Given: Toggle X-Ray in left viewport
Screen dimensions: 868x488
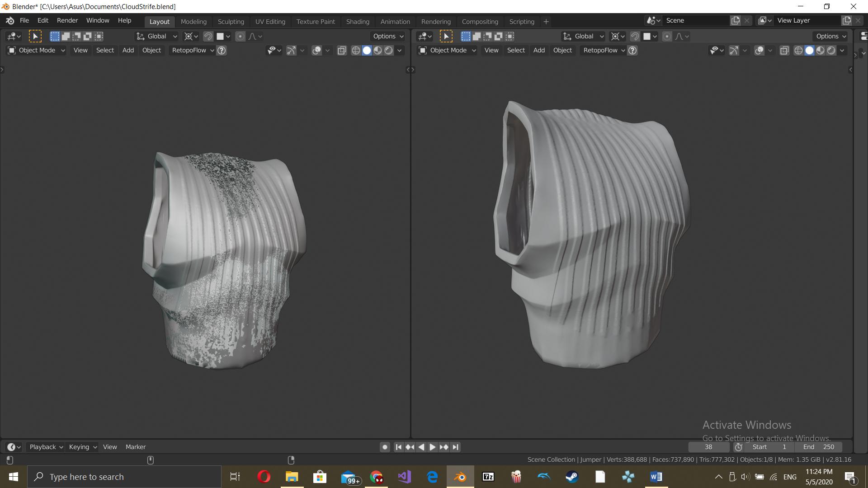Looking at the screenshot, I should 342,50.
